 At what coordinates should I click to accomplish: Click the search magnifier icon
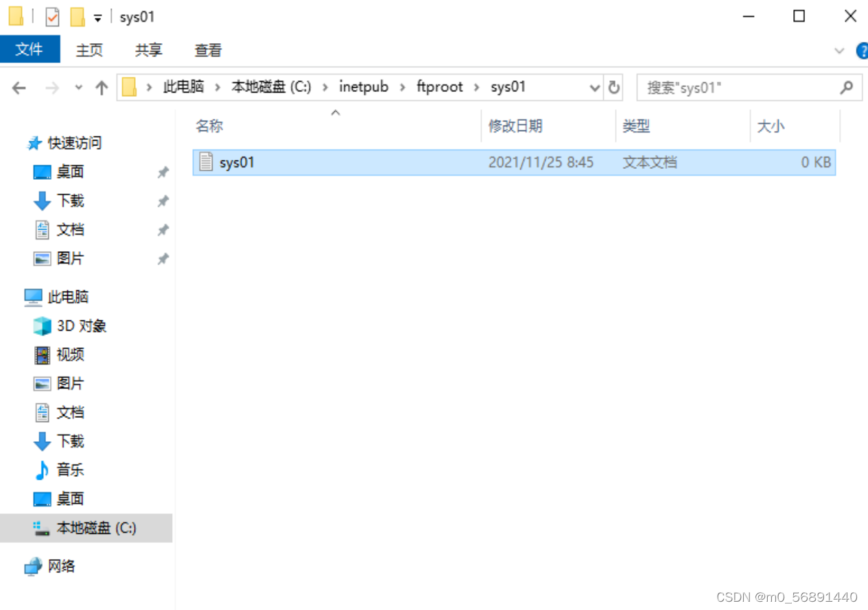847,87
